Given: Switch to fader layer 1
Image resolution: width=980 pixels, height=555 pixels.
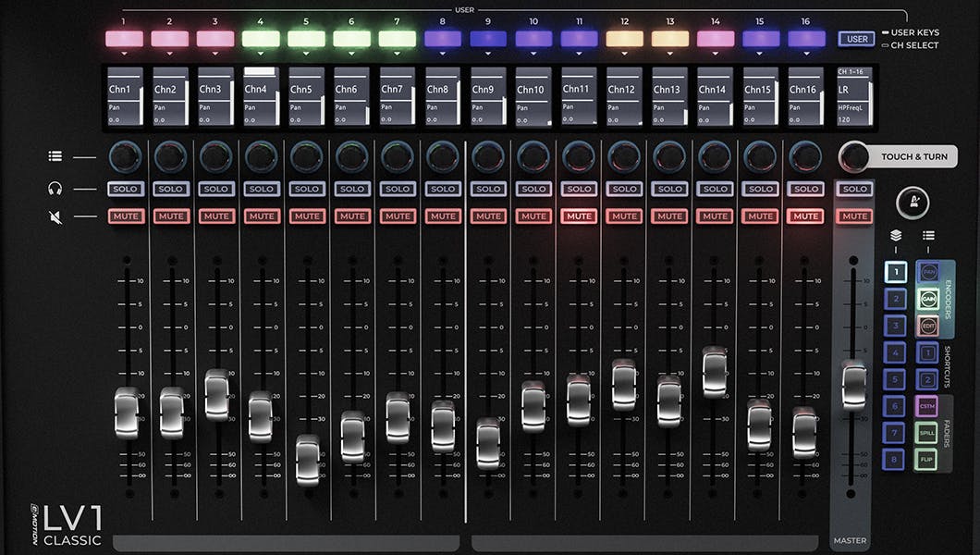Looking at the screenshot, I should click(895, 272).
